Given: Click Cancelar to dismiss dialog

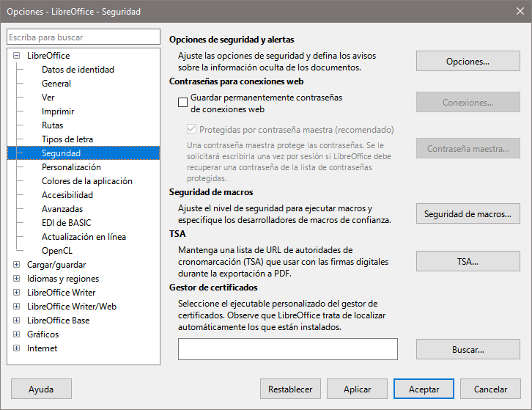Looking at the screenshot, I should [490, 389].
